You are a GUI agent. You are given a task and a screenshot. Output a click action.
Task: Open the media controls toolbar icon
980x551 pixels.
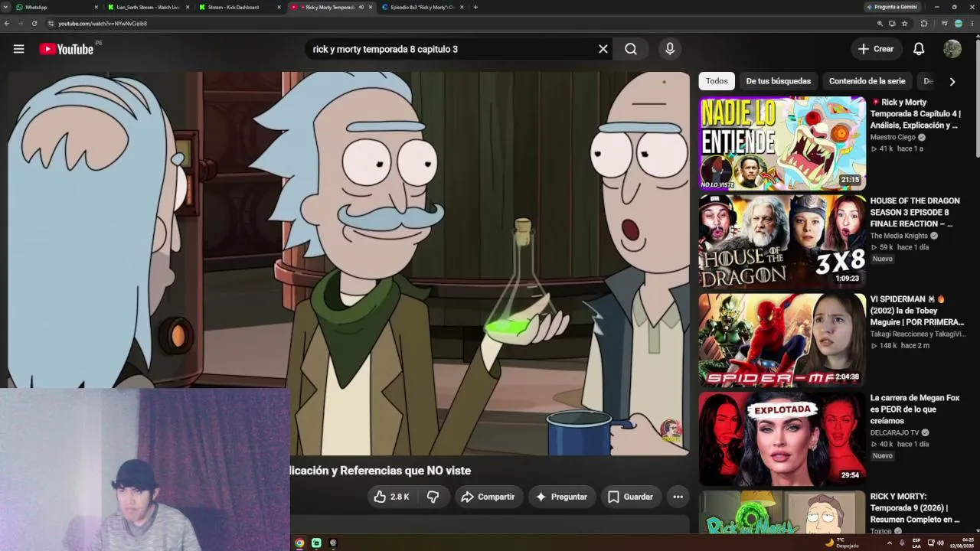pos(944,24)
